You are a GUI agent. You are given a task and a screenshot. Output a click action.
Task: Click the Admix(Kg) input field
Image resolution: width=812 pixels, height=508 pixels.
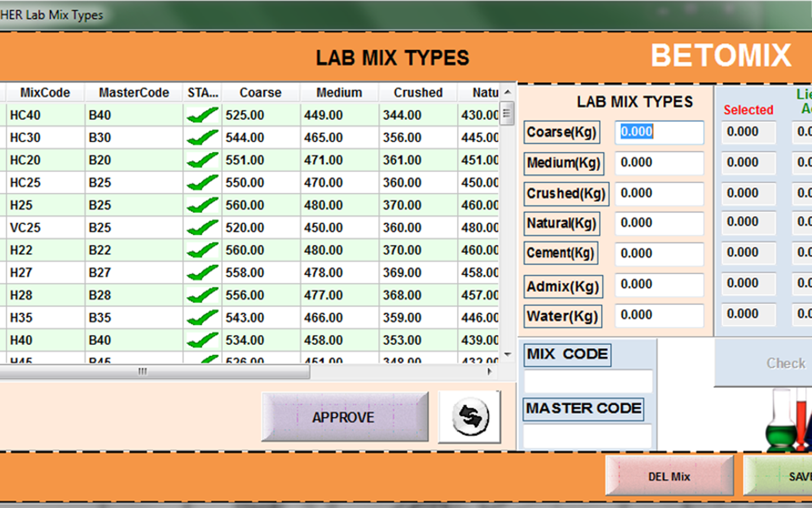pyautogui.click(x=659, y=284)
